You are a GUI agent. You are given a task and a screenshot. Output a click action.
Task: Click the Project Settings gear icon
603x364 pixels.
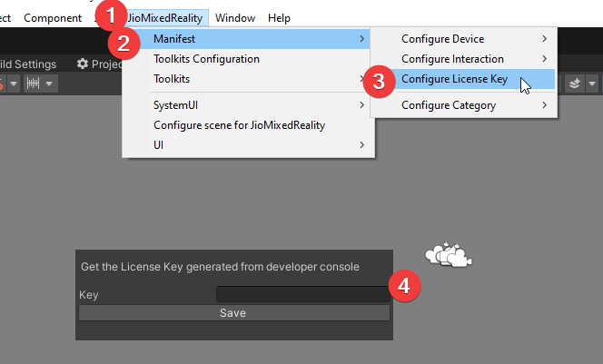point(83,64)
